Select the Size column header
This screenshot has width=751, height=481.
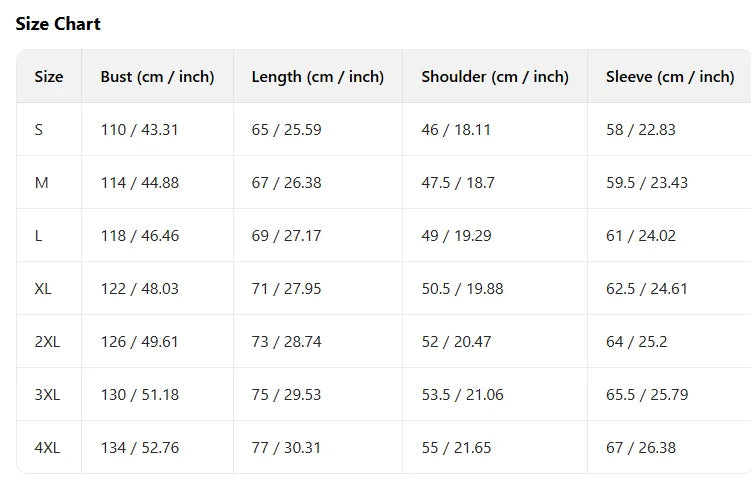click(x=49, y=77)
